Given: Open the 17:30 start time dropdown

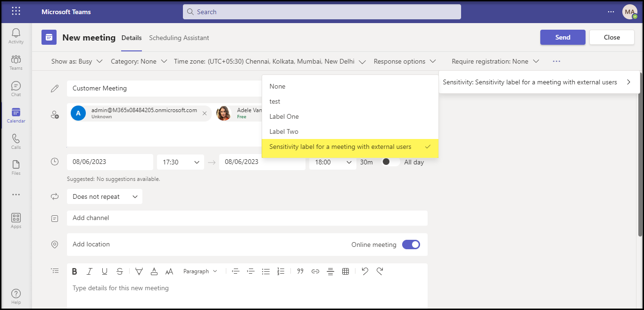Looking at the screenshot, I should pos(181,162).
